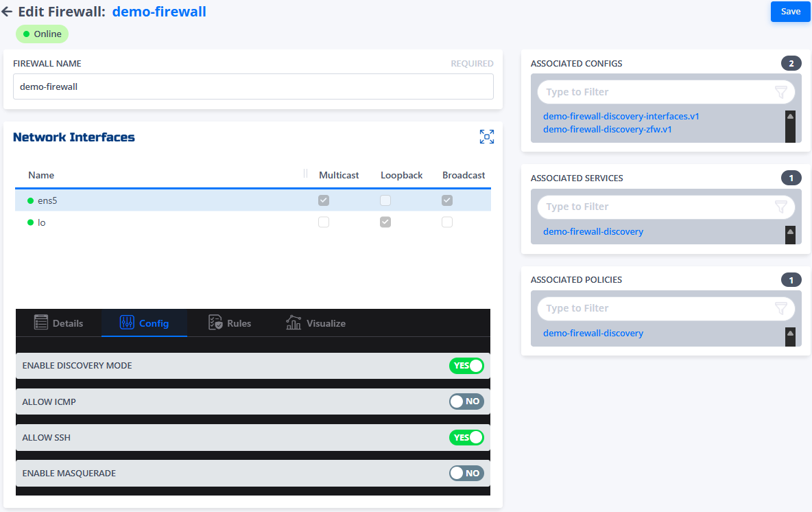This screenshot has width=812, height=512.
Task: Go back using the left arrow icon
Action: (x=8, y=12)
